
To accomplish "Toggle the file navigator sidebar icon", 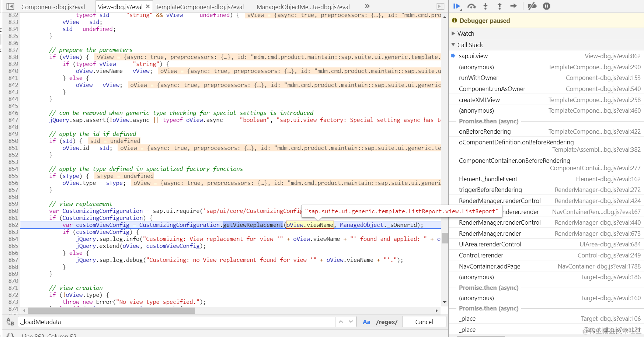I will (10, 7).
